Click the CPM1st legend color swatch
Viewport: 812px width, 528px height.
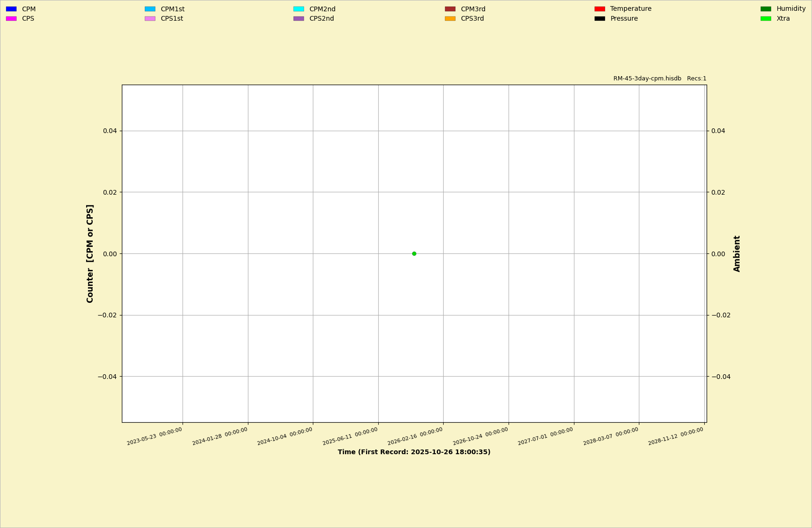[x=150, y=9]
